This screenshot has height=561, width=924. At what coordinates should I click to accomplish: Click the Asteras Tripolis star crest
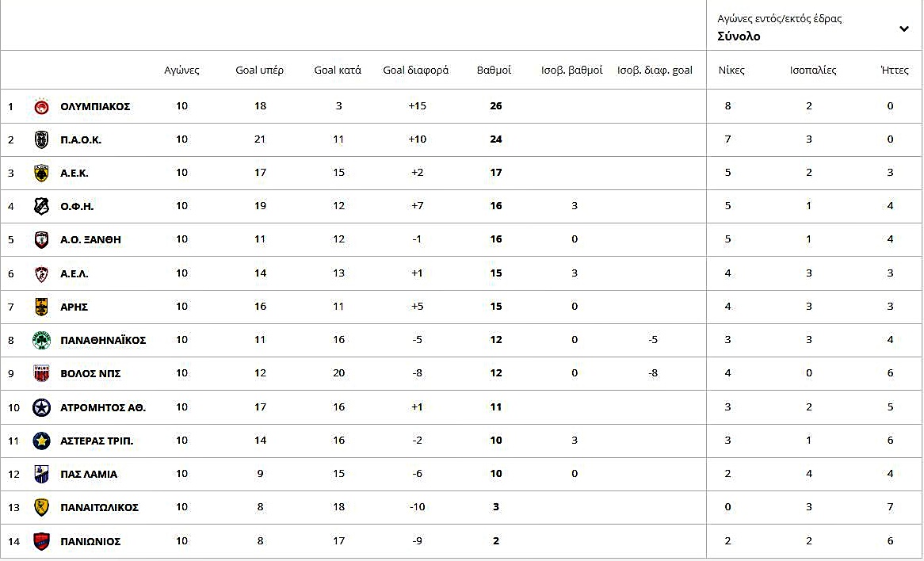[x=42, y=441]
